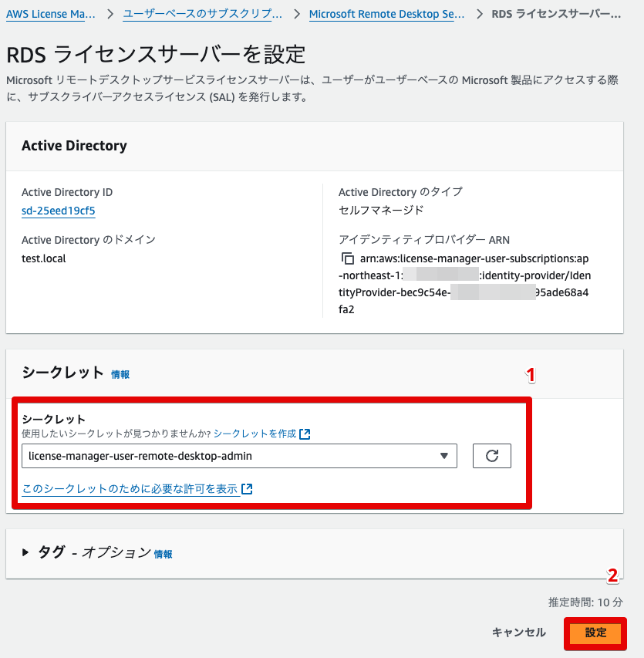
Task: Click RDS ライセンスサーバー breadcrumb current page
Action: tap(556, 14)
